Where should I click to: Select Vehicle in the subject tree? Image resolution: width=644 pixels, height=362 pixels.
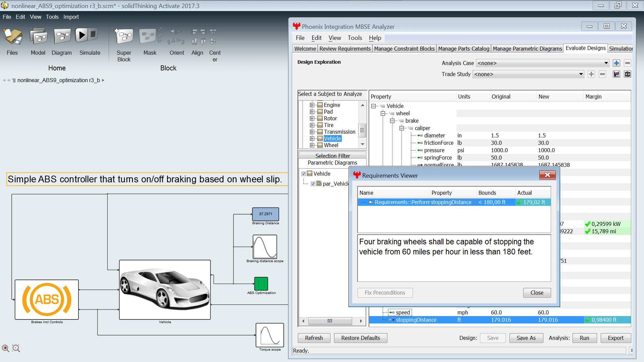click(332, 138)
